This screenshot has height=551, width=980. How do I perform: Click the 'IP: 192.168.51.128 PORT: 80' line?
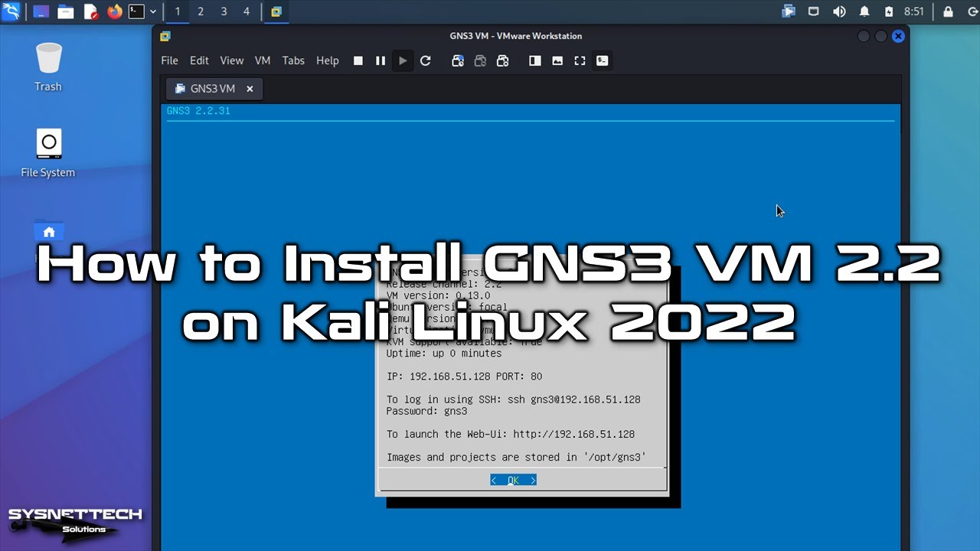[x=464, y=377]
